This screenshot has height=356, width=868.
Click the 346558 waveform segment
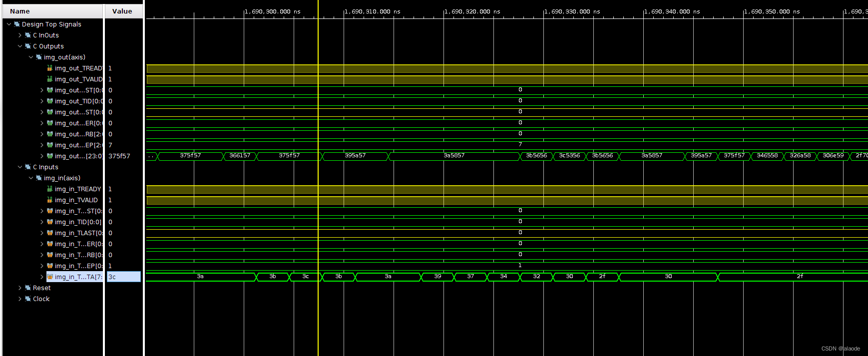click(x=767, y=156)
